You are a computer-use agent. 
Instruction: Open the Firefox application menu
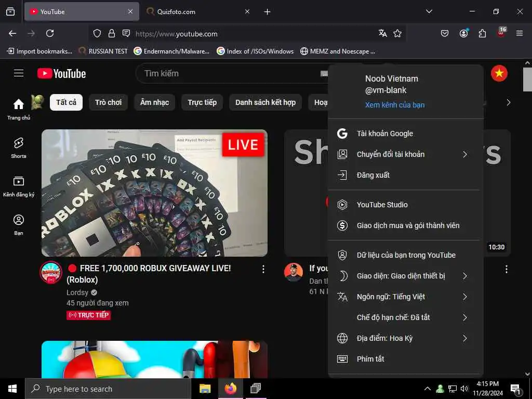tap(520, 33)
